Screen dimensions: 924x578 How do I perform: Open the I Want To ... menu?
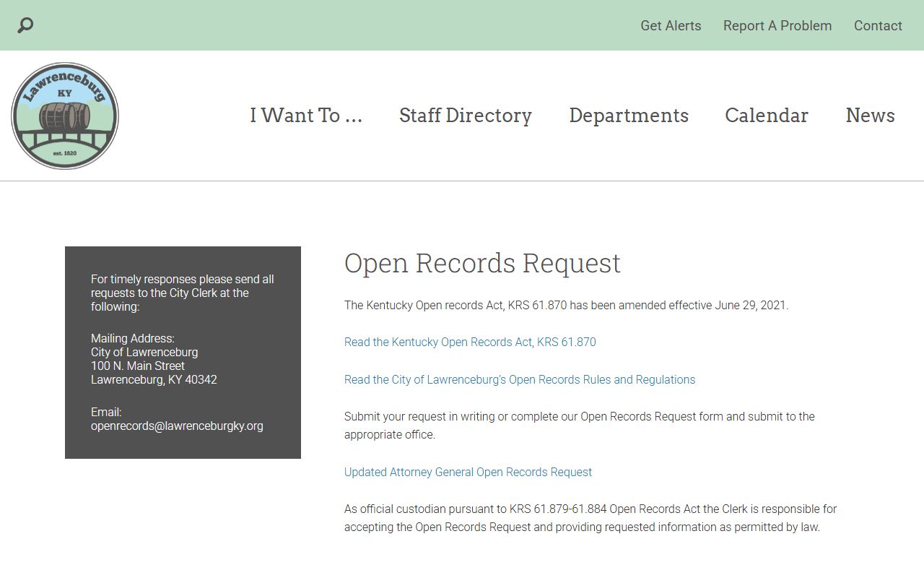tap(306, 116)
